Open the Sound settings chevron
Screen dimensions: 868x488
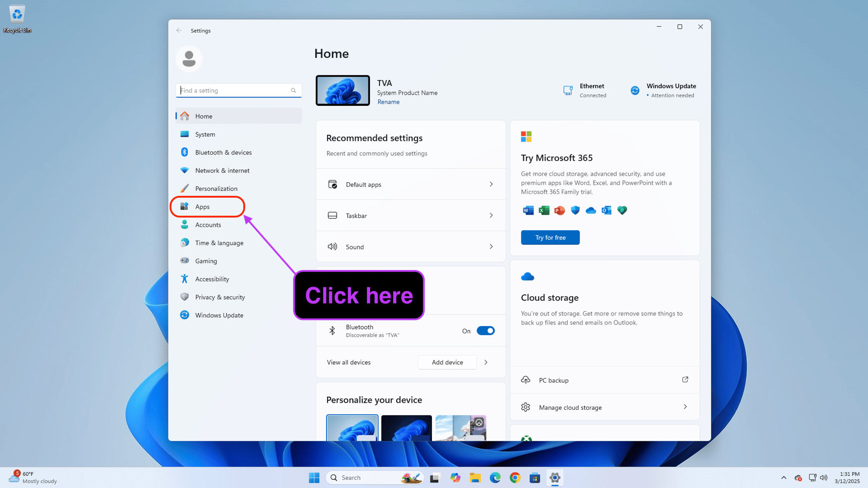pyautogui.click(x=491, y=247)
